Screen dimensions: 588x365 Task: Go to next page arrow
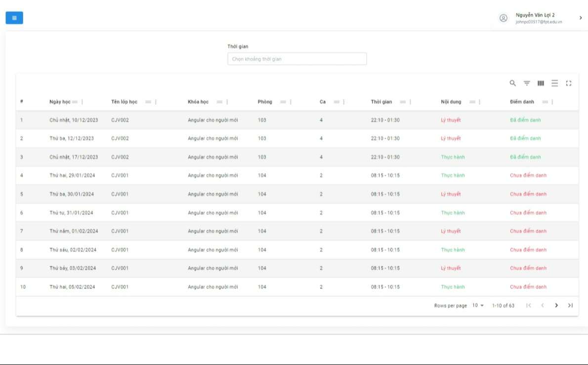tap(556, 305)
